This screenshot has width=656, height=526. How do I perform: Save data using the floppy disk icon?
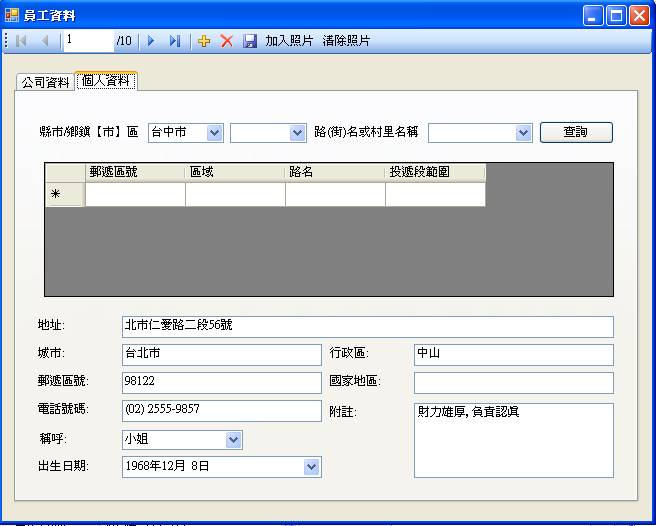(x=250, y=41)
